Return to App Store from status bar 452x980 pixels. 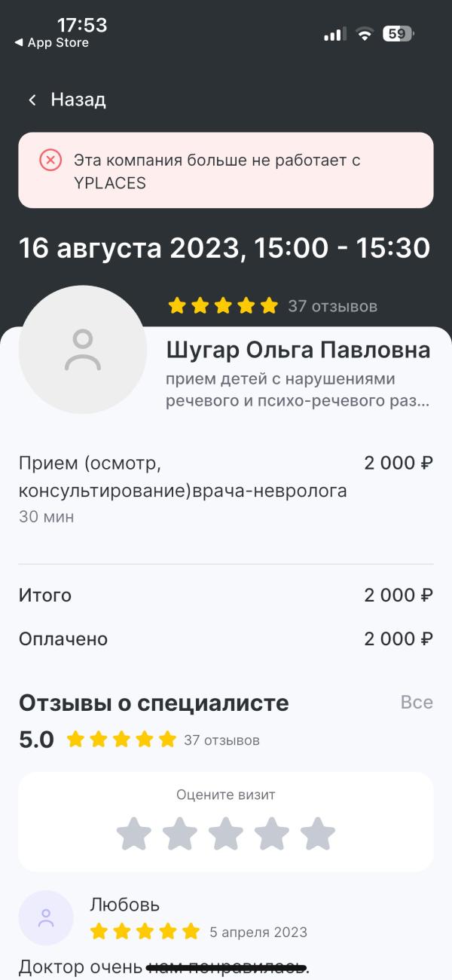coord(51,43)
